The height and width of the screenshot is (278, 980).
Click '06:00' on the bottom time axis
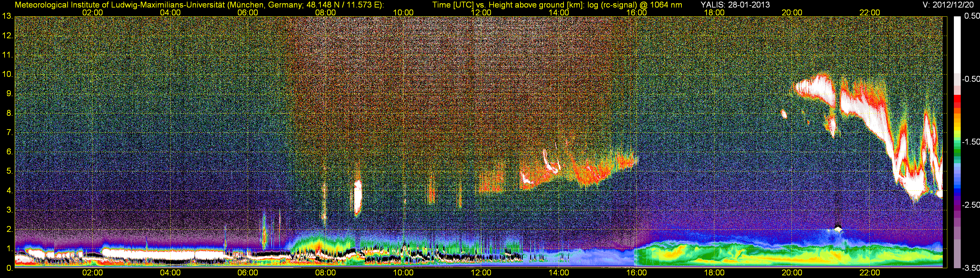[248, 273]
